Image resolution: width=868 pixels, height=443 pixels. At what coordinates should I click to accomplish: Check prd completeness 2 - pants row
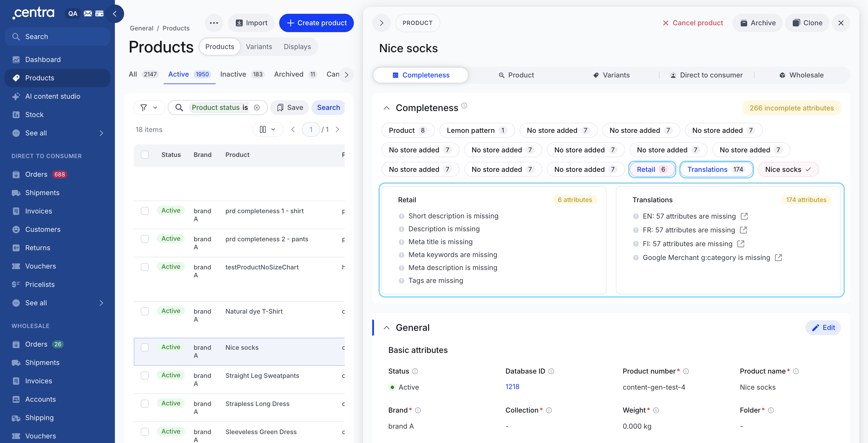click(144, 239)
